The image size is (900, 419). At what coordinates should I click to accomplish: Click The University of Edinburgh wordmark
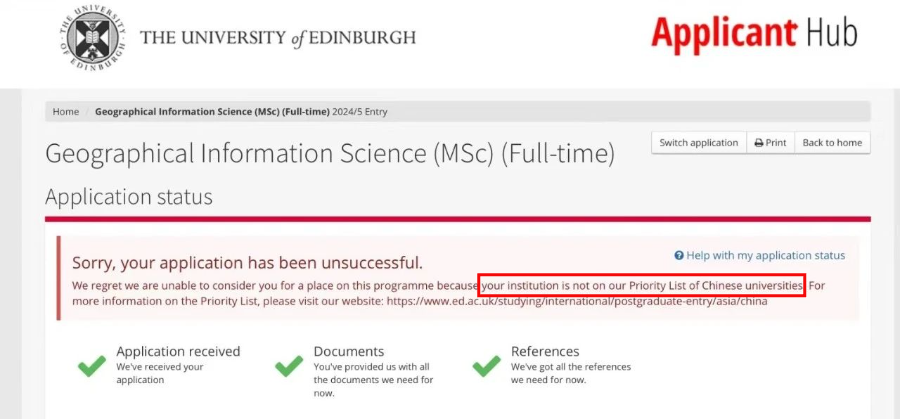click(x=278, y=38)
